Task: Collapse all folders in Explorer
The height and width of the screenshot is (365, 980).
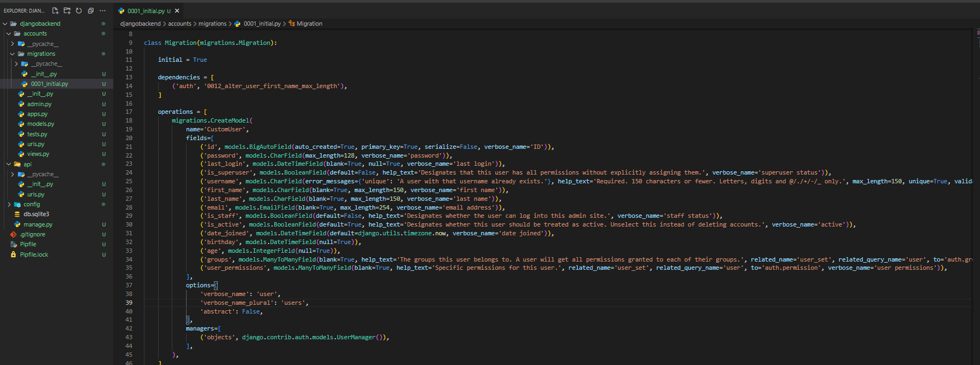Action: point(91,10)
